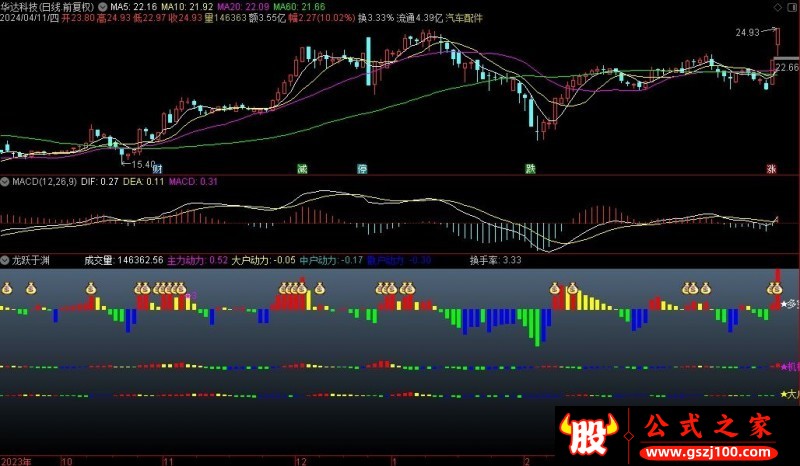Click the rightmost money bag signal icon
Image resolution: width=800 pixels, height=466 pixels.
coord(777,288)
